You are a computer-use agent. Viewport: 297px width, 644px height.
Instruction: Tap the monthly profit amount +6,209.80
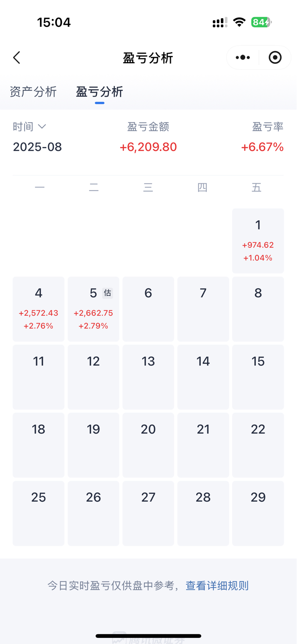tap(148, 147)
